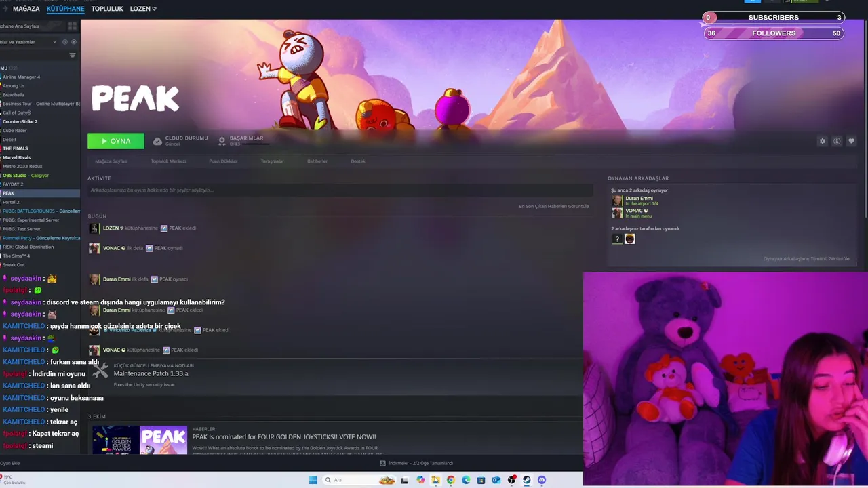Open the Cloud Durumu status icon
Viewport: 868px width, 488px height.
157,141
